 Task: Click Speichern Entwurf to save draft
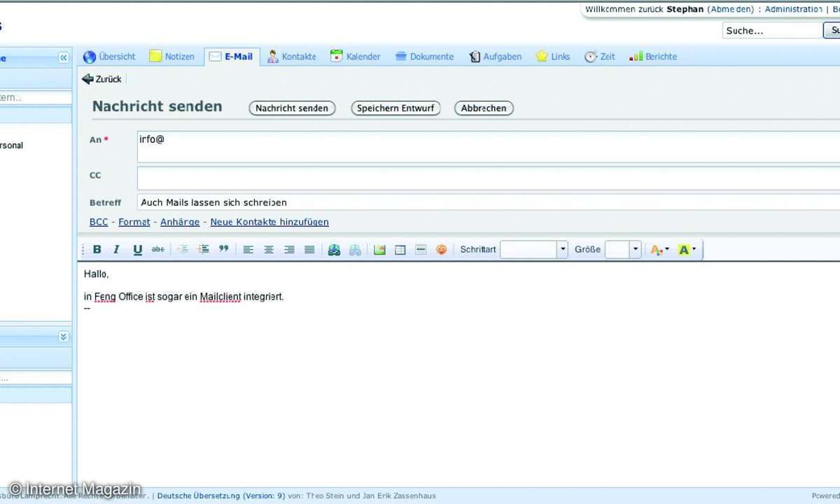point(395,108)
